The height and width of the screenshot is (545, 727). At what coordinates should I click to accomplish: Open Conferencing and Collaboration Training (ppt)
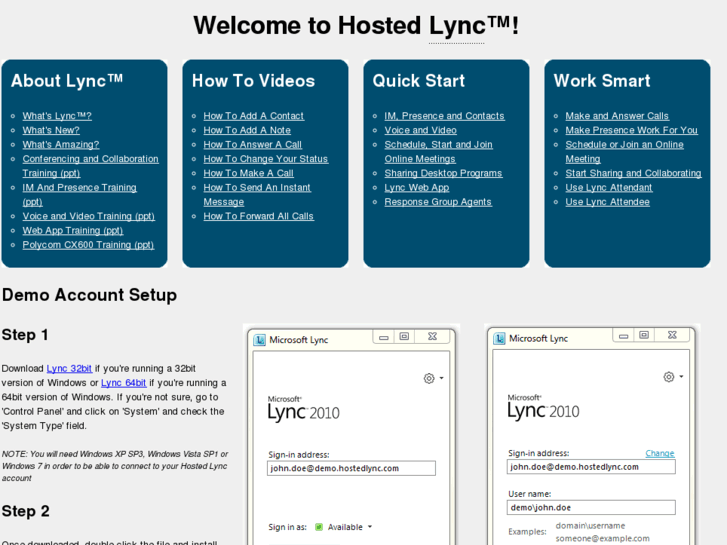(x=90, y=166)
